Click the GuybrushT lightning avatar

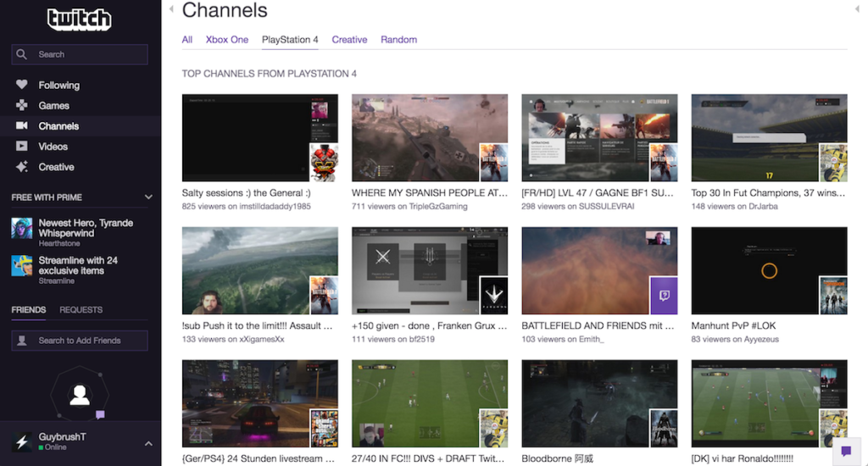point(22,441)
